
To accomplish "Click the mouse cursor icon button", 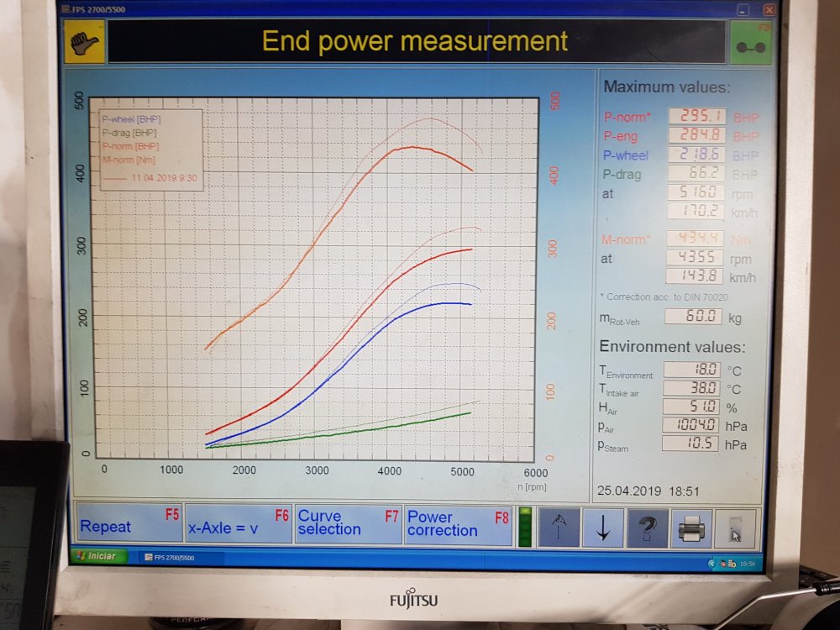I will 736,530.
